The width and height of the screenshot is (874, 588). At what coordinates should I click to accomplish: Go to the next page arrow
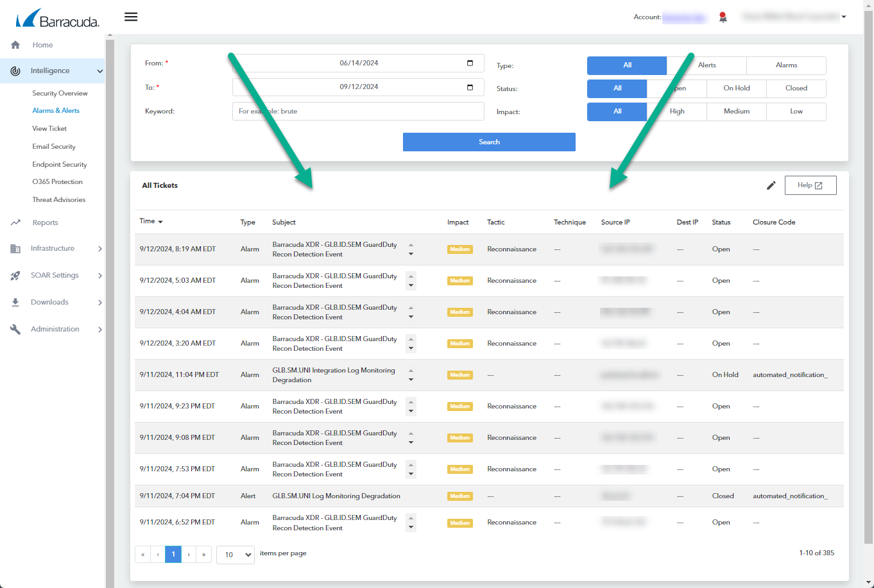(189, 555)
